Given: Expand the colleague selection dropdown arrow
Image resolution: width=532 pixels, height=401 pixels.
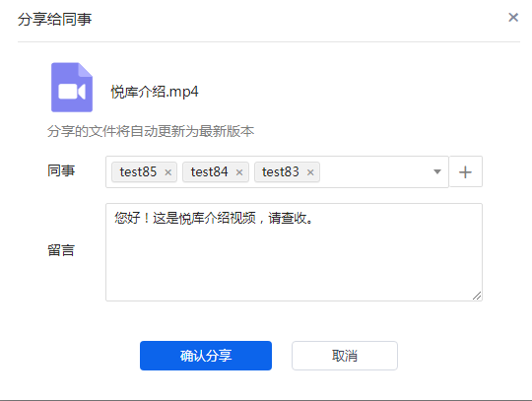Looking at the screenshot, I should point(437,171).
